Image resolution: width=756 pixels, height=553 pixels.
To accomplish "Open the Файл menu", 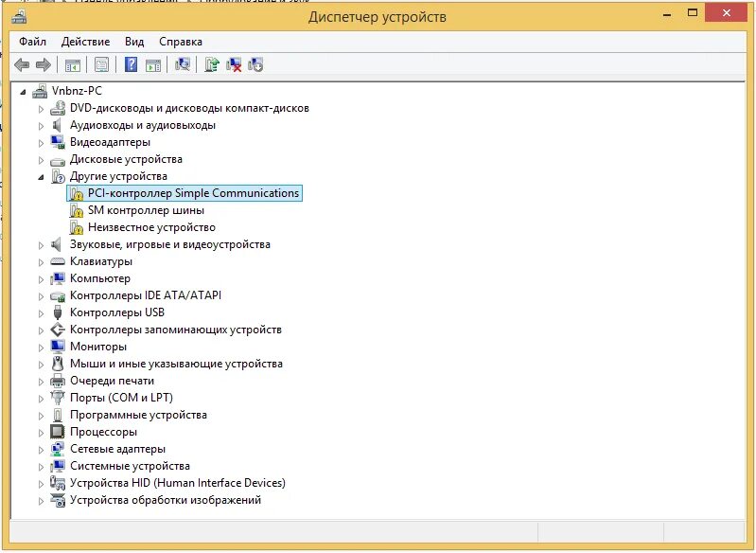I will [x=32, y=42].
